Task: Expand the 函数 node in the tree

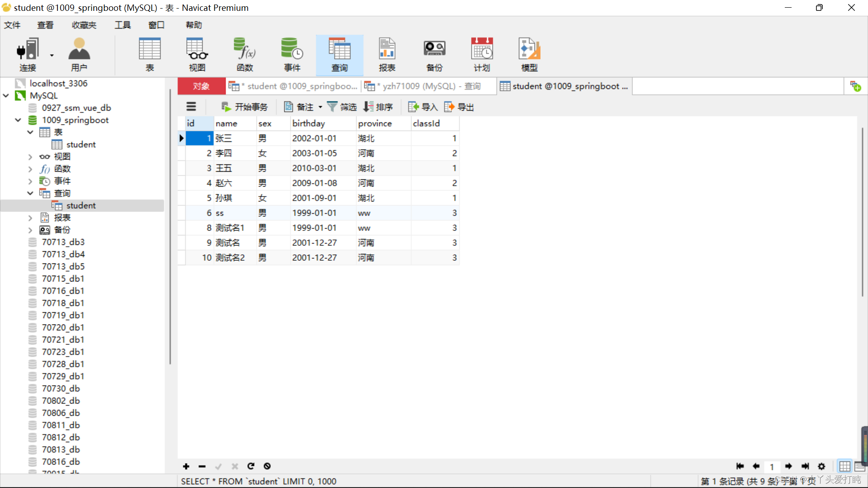Action: tap(30, 169)
